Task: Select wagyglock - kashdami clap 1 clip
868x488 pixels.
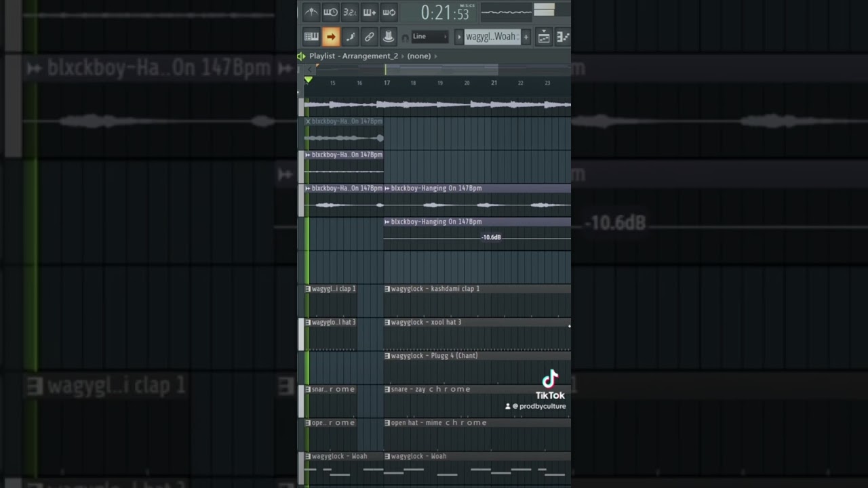Action: [477, 300]
